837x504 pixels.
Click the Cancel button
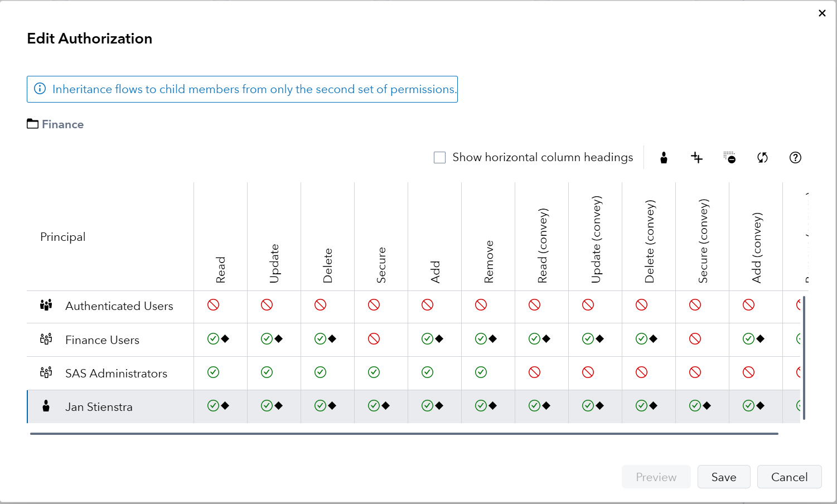(x=789, y=477)
